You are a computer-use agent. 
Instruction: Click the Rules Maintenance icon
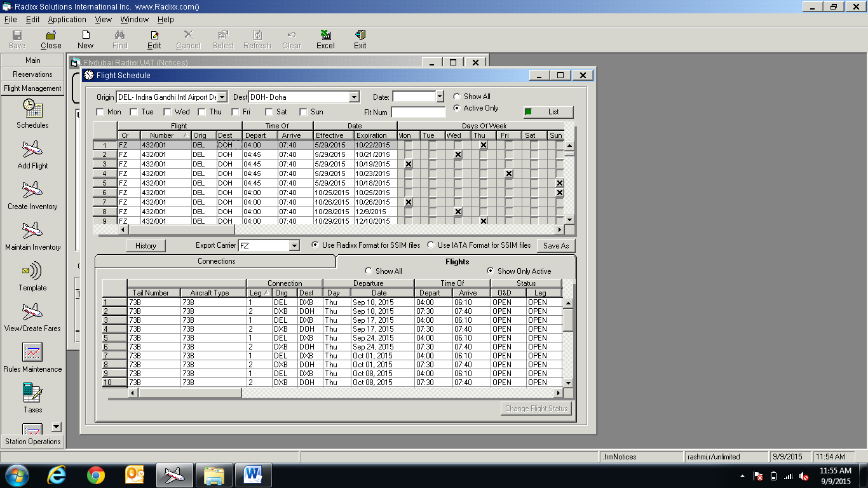(32, 352)
